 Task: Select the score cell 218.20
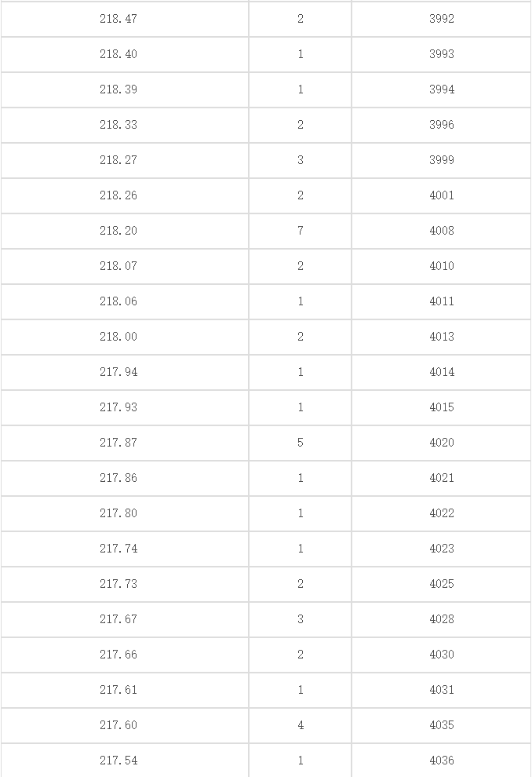[x=118, y=231]
